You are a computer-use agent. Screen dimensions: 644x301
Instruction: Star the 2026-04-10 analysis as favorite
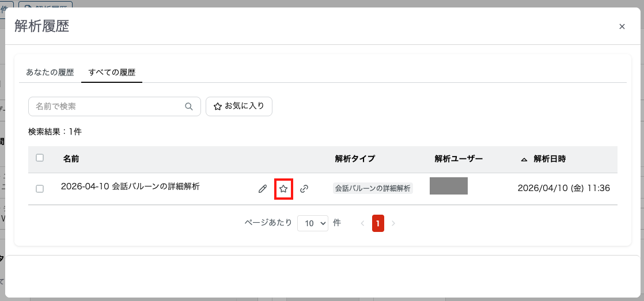point(283,189)
